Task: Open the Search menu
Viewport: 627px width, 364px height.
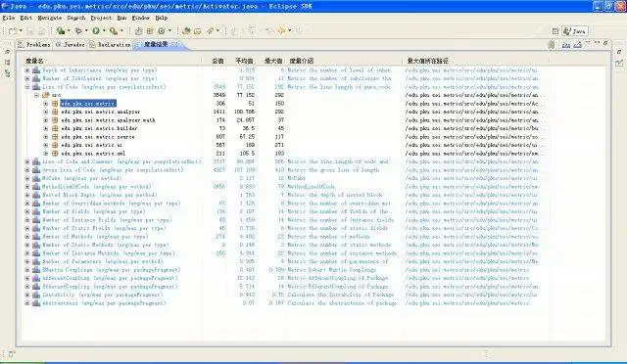Action: [x=76, y=18]
